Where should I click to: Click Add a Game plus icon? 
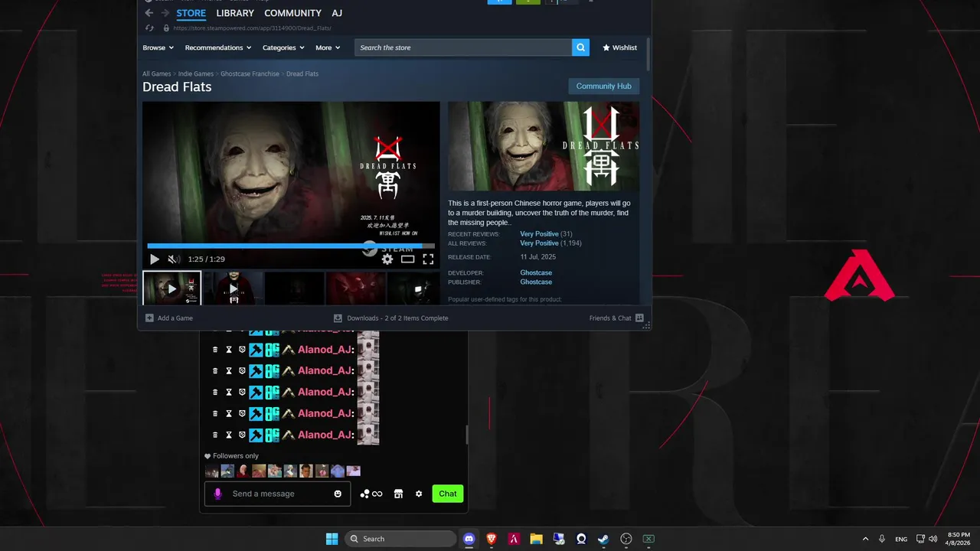(x=149, y=318)
